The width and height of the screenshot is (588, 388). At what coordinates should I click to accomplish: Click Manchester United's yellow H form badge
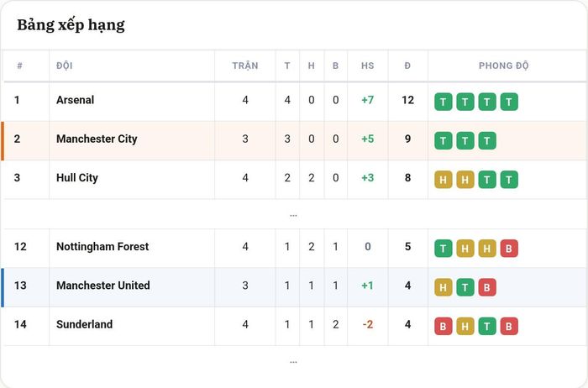(443, 287)
